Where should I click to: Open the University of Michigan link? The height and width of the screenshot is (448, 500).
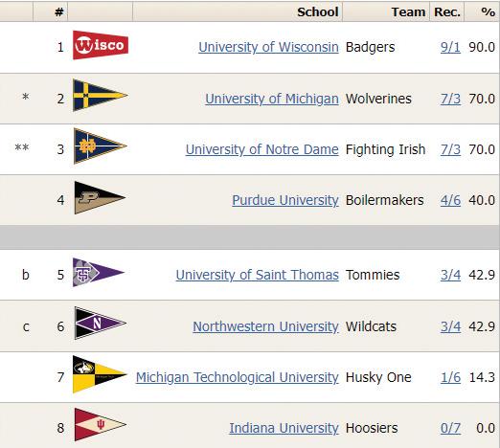click(272, 99)
